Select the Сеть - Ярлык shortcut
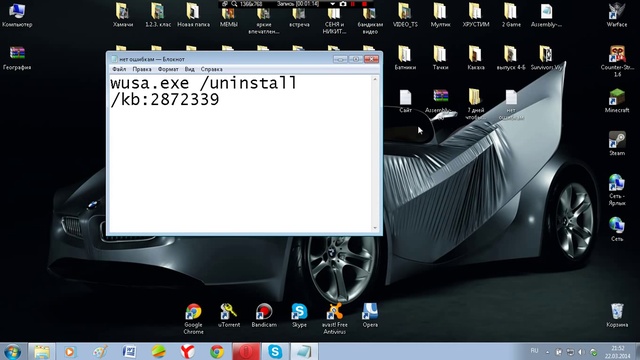 (617, 189)
